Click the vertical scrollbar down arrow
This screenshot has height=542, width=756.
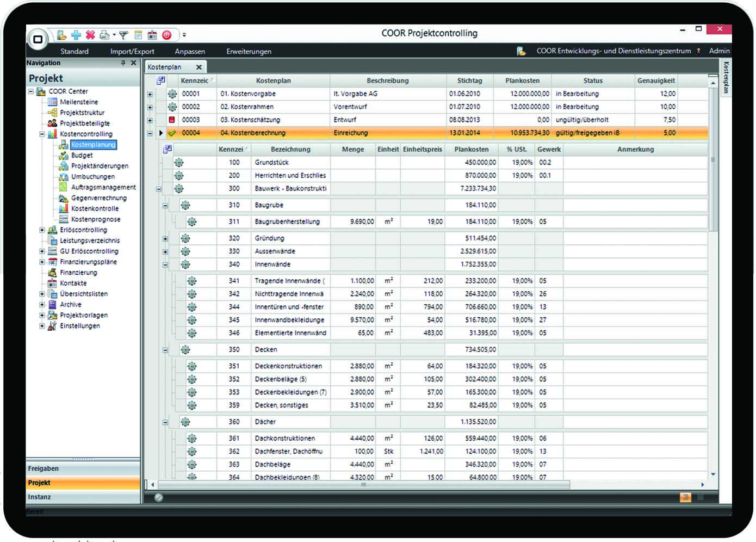[x=713, y=475]
